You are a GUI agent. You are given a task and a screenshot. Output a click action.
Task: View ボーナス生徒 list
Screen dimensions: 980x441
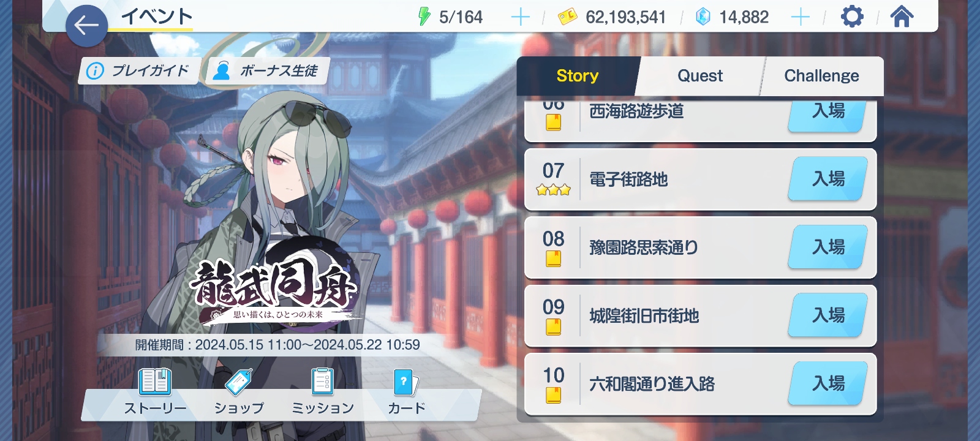pyautogui.click(x=268, y=71)
